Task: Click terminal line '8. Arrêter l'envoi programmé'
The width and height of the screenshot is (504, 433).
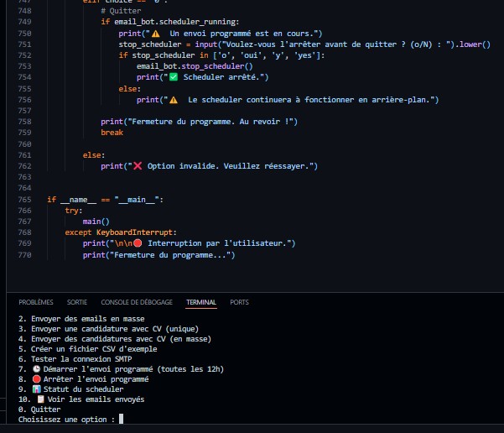Action: [84, 379]
